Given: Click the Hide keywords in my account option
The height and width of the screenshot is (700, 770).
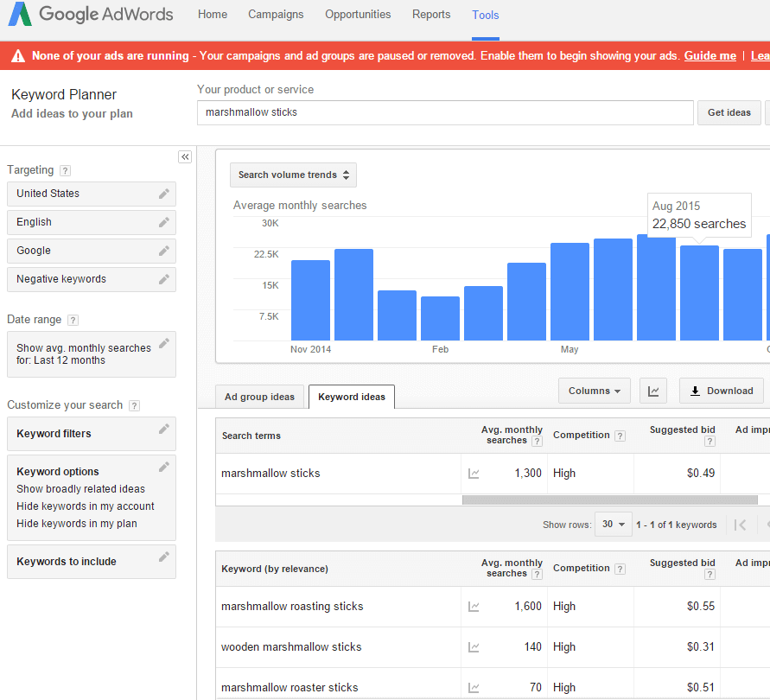Looking at the screenshot, I should [x=85, y=506].
